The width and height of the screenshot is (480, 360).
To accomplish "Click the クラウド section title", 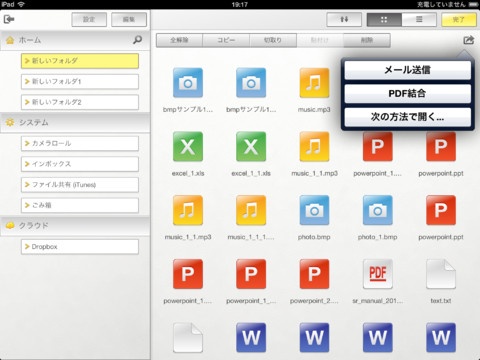I will pos(34,226).
